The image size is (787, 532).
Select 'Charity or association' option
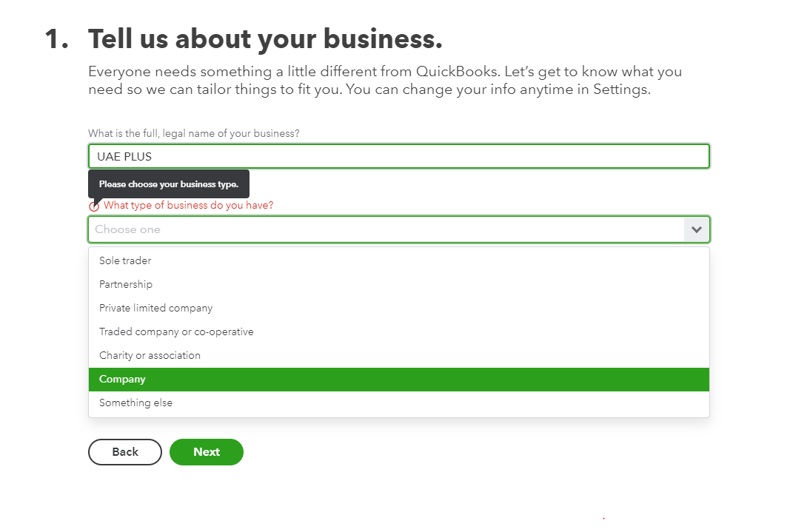(x=150, y=355)
